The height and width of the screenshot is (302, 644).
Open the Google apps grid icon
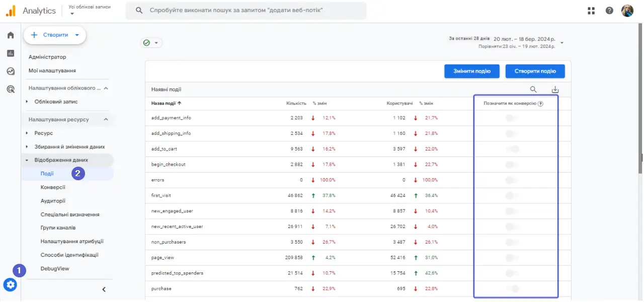[591, 11]
